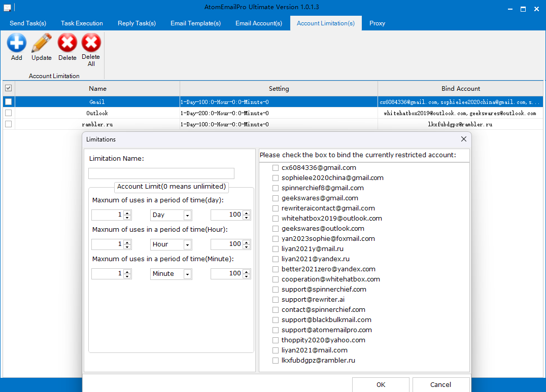Decrease the Minute max uses spinner

[246, 276]
